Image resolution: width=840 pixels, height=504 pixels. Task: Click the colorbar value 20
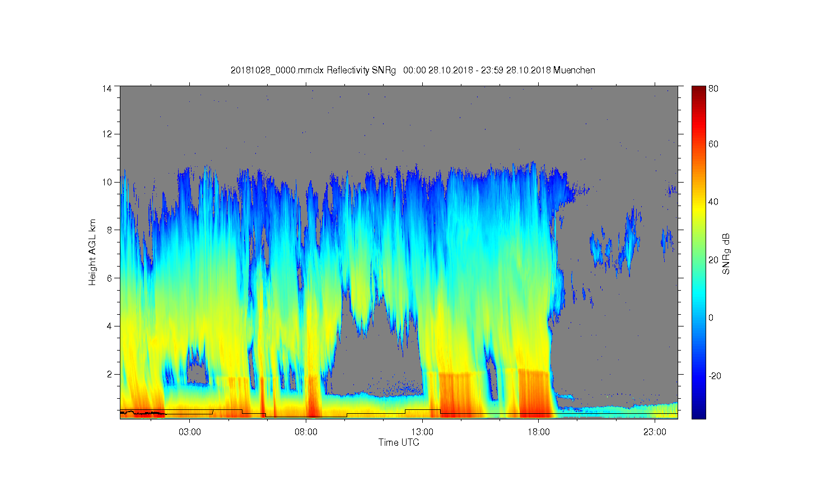coord(713,260)
